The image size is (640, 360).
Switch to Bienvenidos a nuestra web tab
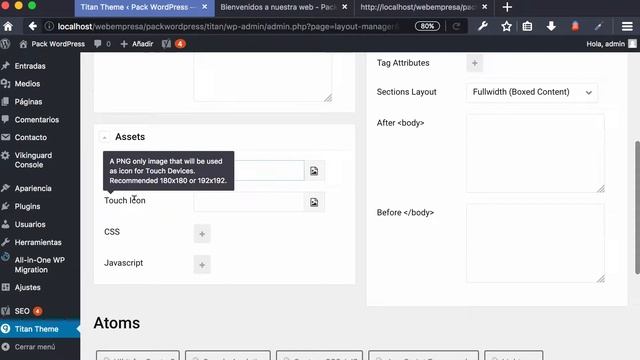[278, 7]
